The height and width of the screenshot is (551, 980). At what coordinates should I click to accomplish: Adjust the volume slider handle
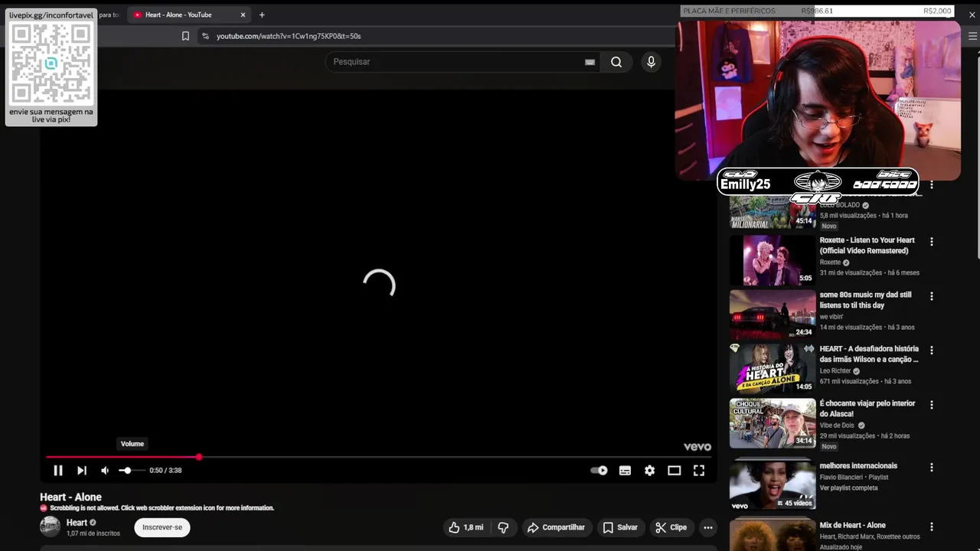pos(126,471)
